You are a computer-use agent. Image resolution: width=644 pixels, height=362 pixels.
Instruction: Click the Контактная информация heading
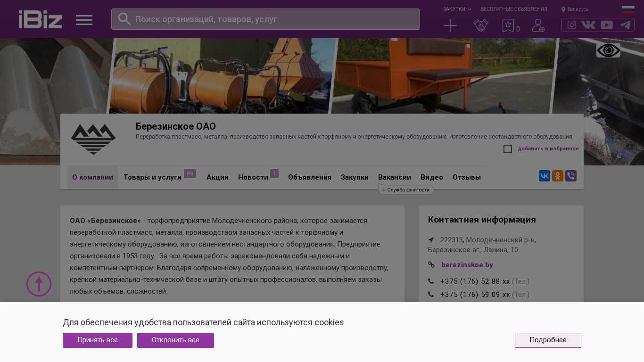(482, 220)
